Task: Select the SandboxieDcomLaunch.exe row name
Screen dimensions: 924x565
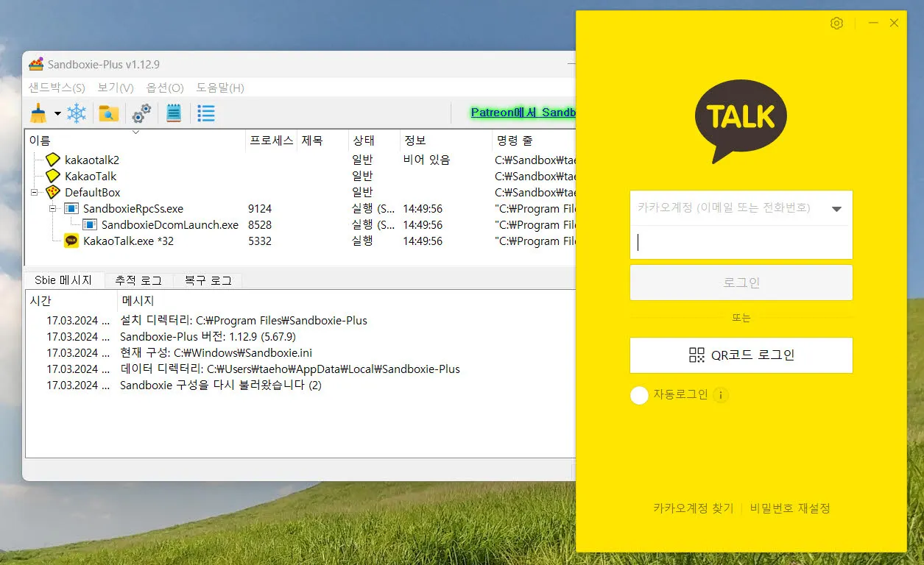Action: [170, 225]
